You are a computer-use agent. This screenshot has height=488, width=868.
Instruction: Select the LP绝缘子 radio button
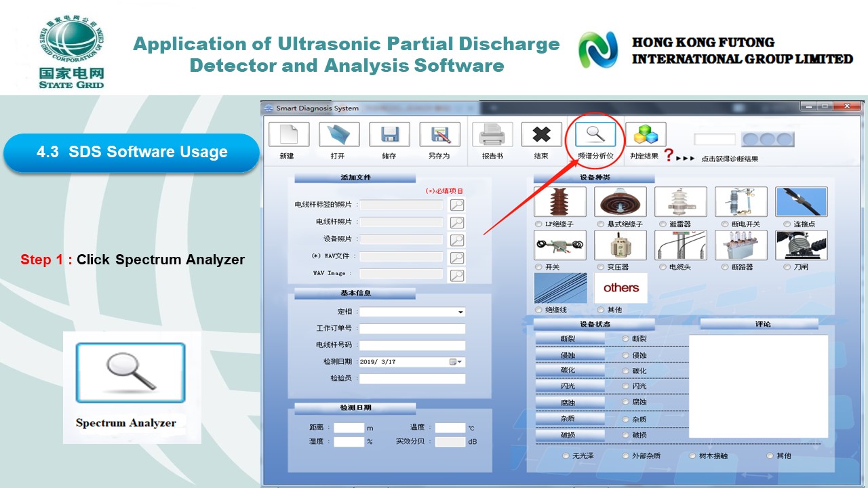click(539, 224)
